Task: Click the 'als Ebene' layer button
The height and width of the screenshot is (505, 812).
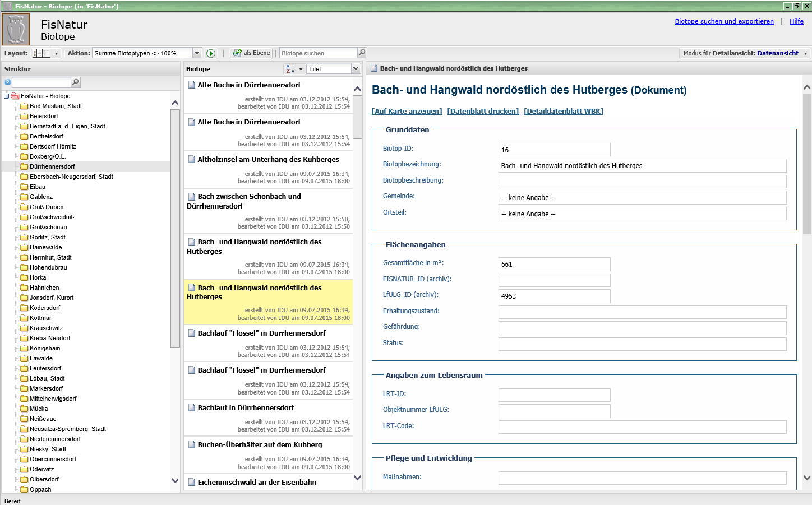Action: (251, 53)
